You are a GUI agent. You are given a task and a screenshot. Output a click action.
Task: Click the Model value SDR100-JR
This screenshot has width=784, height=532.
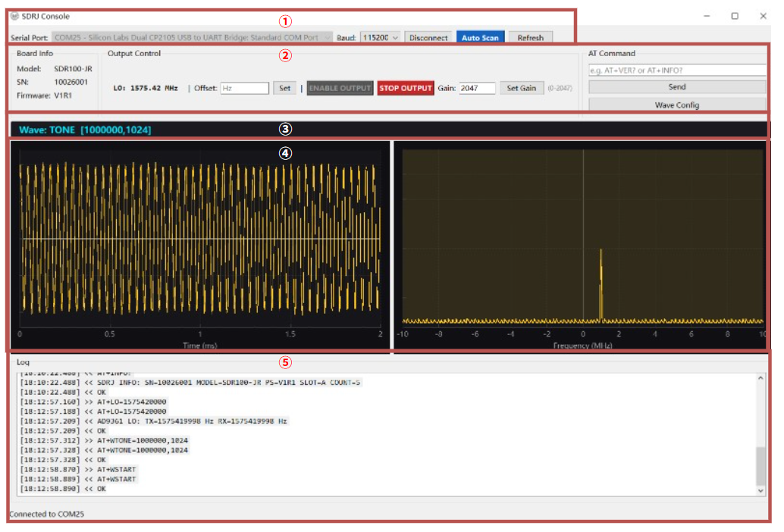[73, 69]
